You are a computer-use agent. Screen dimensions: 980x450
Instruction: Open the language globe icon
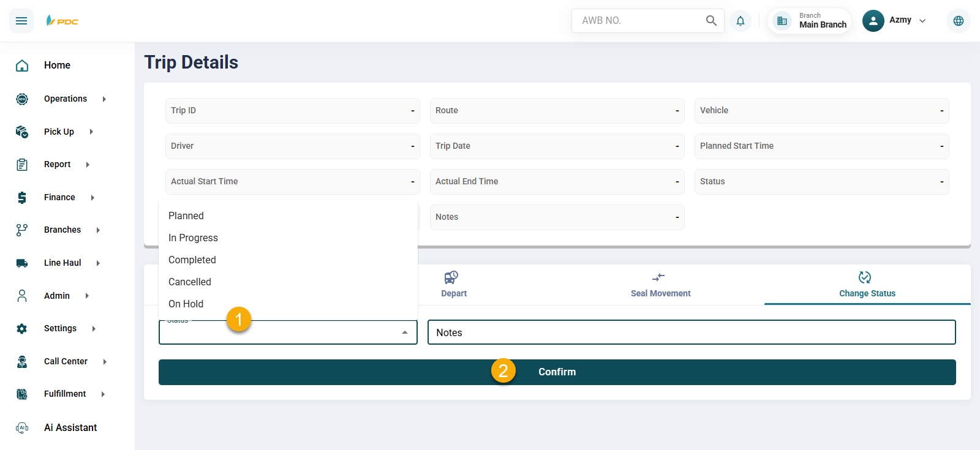[959, 21]
